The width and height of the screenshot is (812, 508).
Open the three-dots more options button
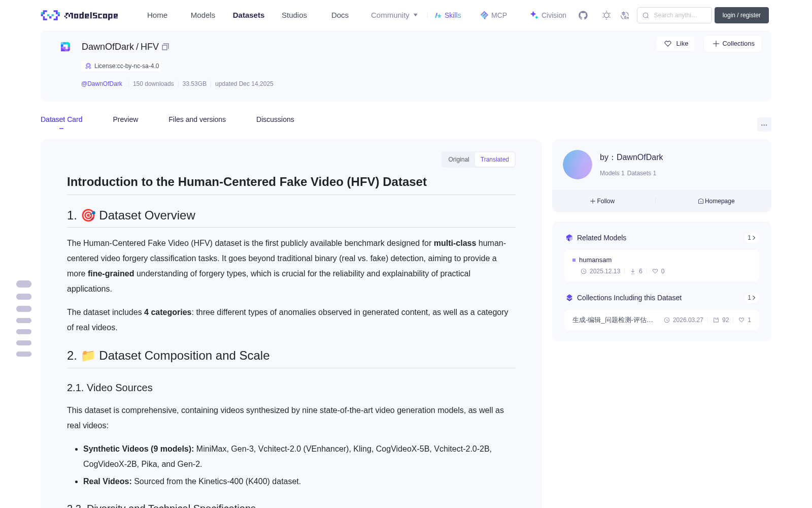764,124
